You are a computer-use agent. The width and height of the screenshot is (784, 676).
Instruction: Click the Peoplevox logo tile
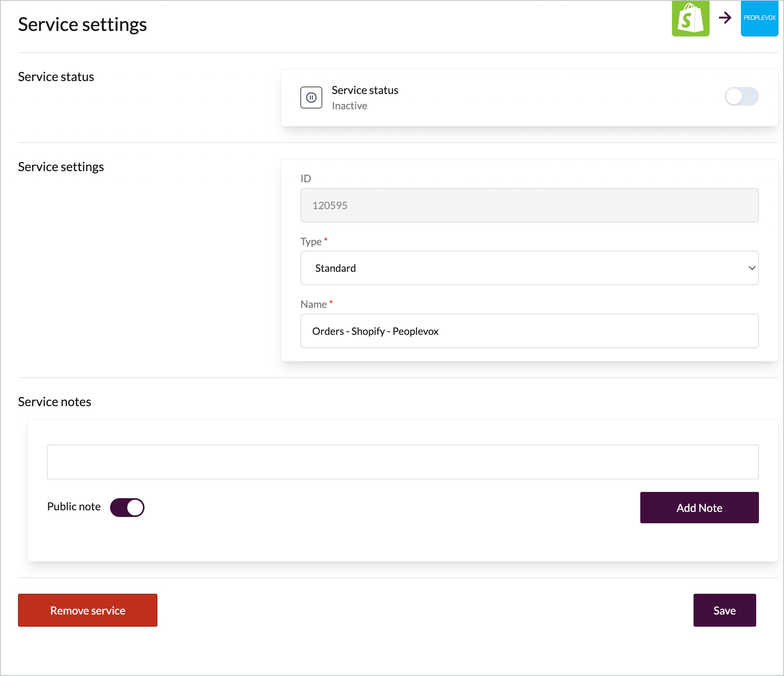coord(759,18)
